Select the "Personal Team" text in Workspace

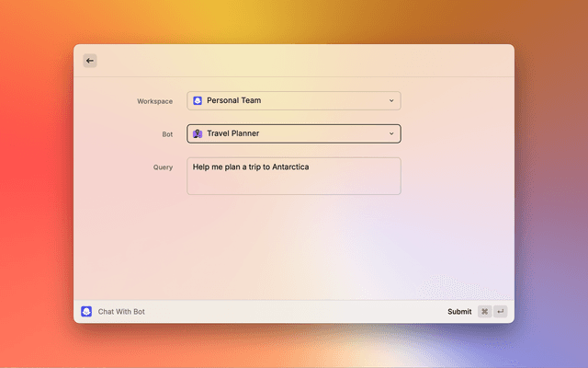pyautogui.click(x=234, y=100)
